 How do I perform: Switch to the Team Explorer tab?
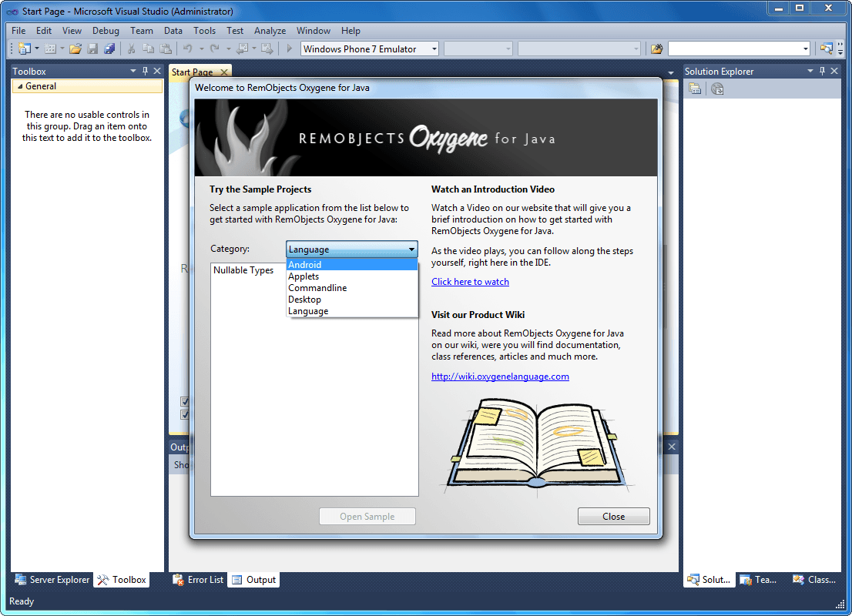[x=759, y=580]
